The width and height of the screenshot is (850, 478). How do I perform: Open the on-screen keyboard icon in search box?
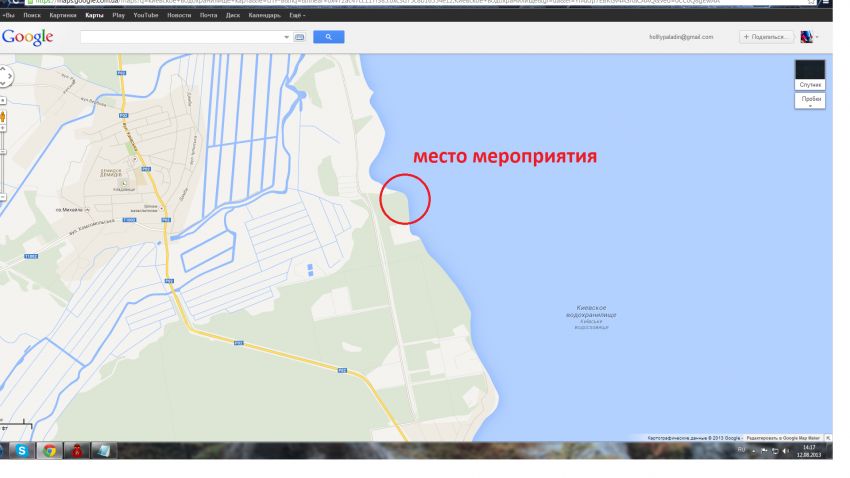[299, 37]
